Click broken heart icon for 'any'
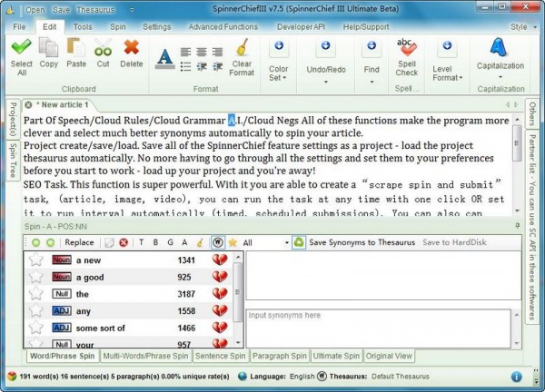The height and width of the screenshot is (392, 545). click(x=220, y=310)
